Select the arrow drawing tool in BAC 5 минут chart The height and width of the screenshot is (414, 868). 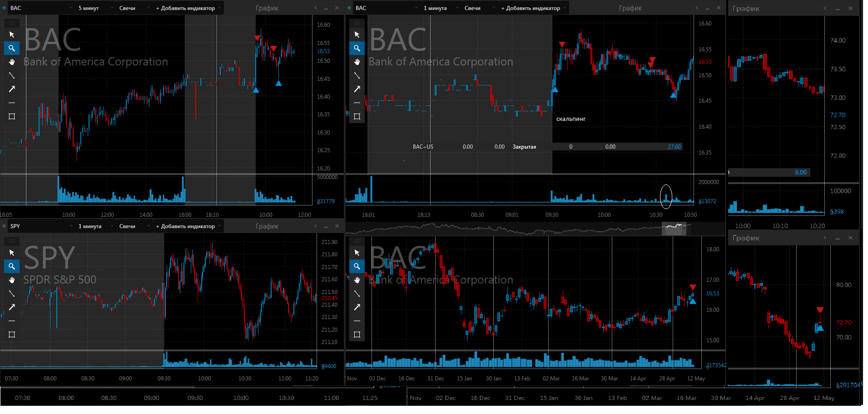click(x=12, y=89)
